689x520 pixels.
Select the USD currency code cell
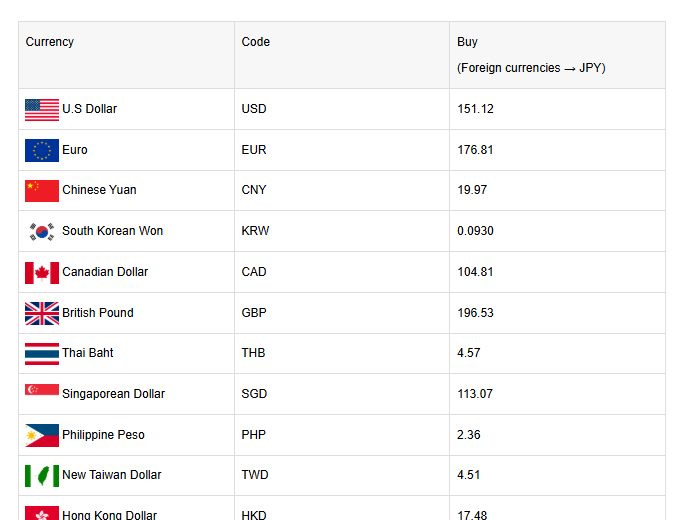(x=254, y=109)
